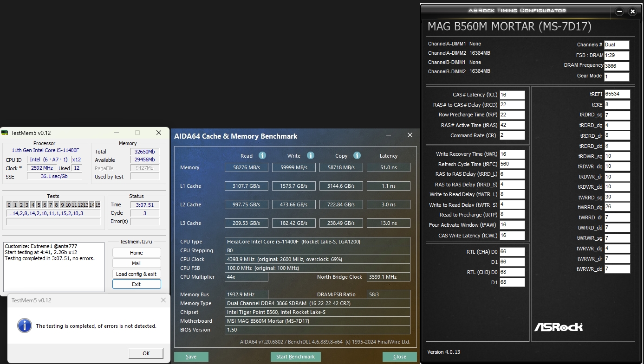The width and height of the screenshot is (644, 364).
Task: Click the tRDRD_dr field
Action: tap(618, 135)
